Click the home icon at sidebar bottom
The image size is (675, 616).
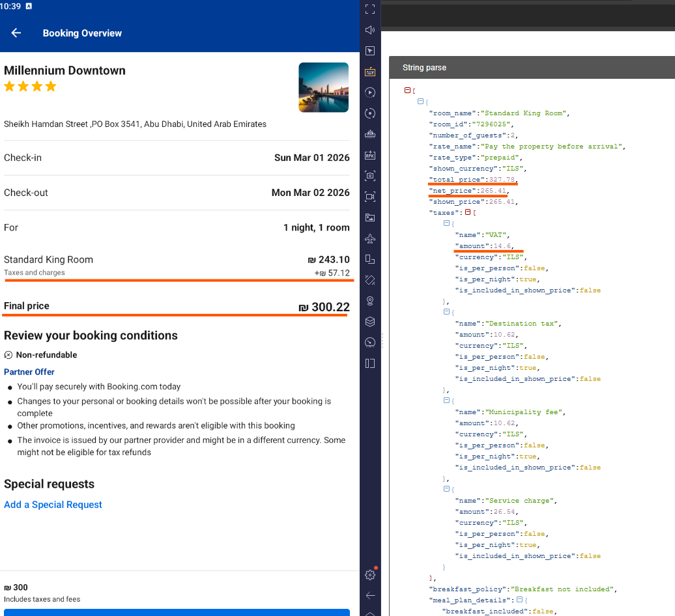(370, 613)
